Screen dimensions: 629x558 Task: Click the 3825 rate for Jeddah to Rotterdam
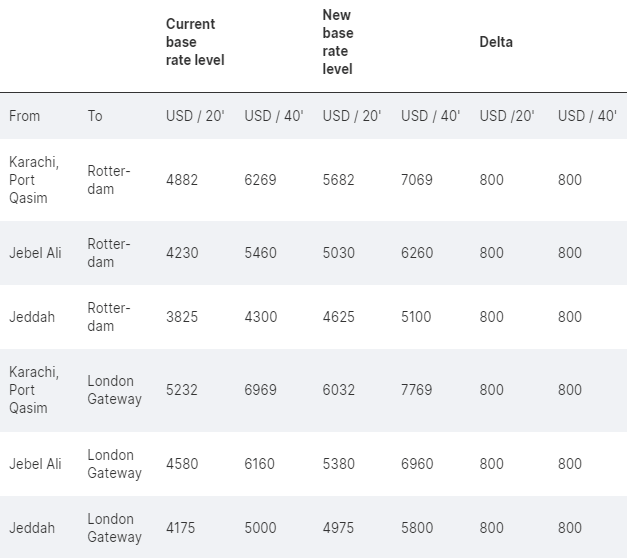(182, 317)
